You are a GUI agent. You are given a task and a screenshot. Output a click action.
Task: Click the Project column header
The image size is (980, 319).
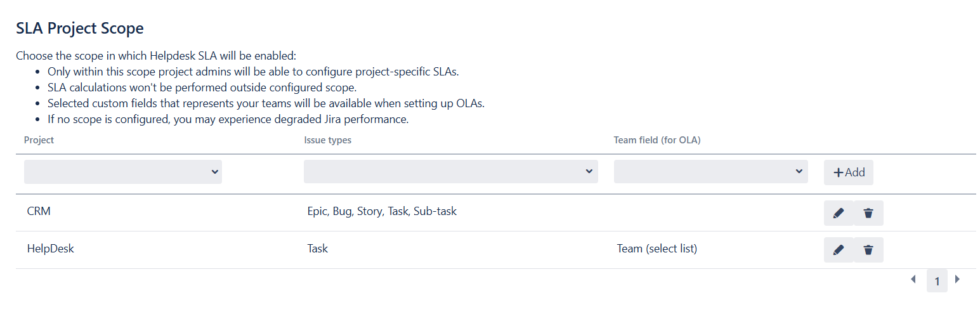click(x=39, y=140)
